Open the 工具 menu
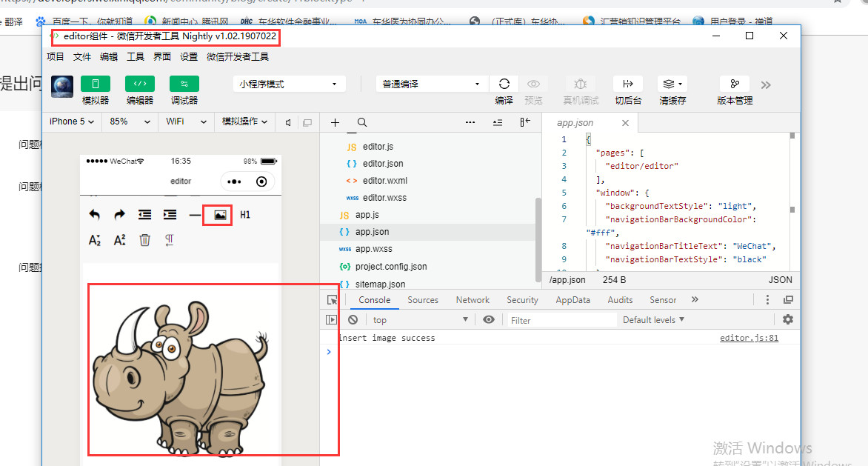Image resolution: width=868 pixels, height=466 pixels. point(135,56)
